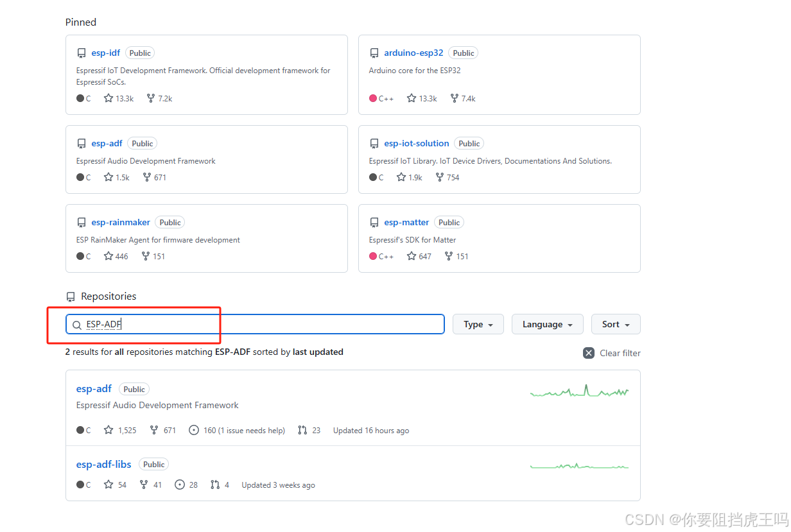Click the star icon showing 446
The width and height of the screenshot is (791, 532).
point(109,256)
